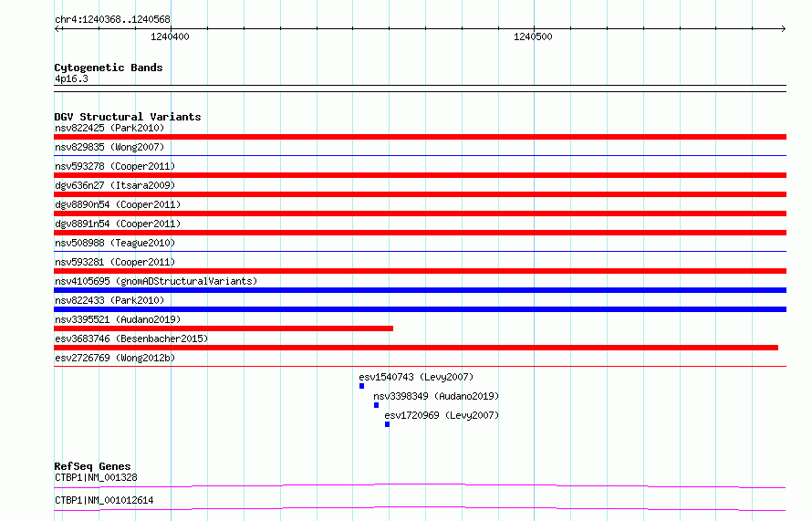Click the thin blue nsv508988 variant line
Viewport: 812px width, 521px height.
(x=420, y=251)
